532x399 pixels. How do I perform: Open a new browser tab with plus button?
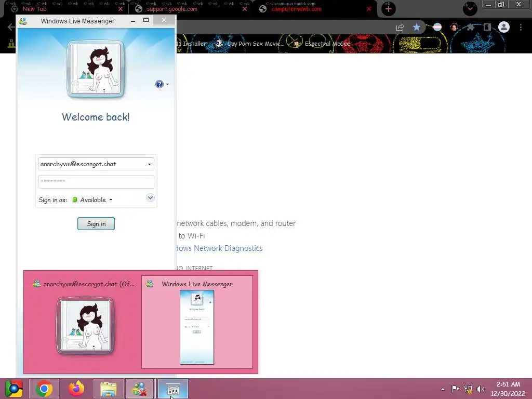389,9
